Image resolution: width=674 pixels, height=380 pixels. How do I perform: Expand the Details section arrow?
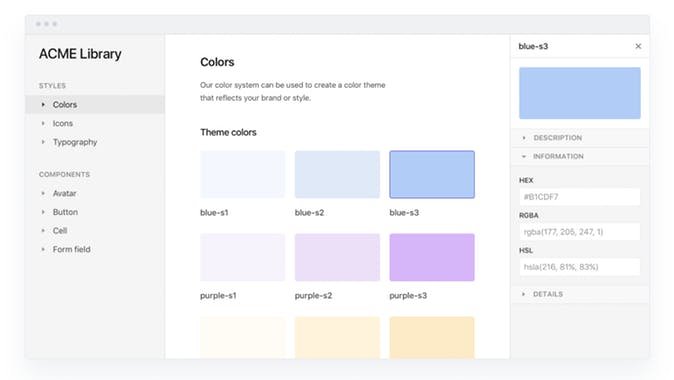pyautogui.click(x=523, y=294)
